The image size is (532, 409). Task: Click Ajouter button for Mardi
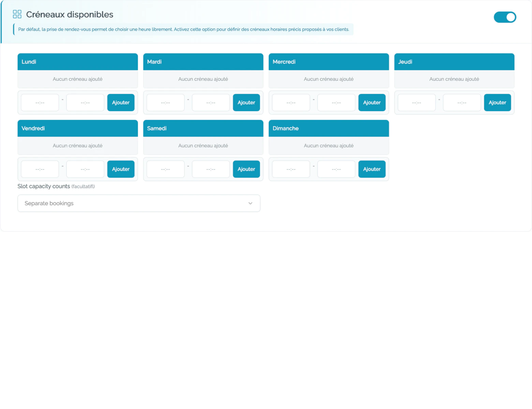coord(246,103)
